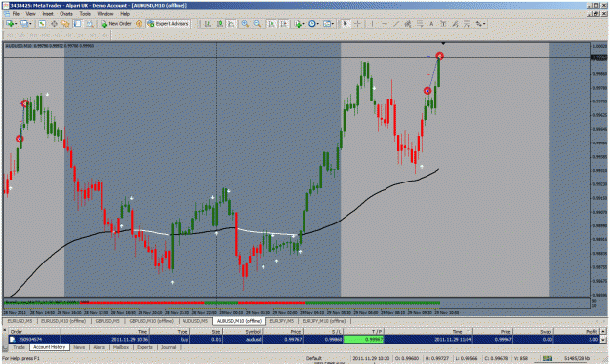Open the Help menu
This screenshot has width=610, height=364.
[x=125, y=14]
